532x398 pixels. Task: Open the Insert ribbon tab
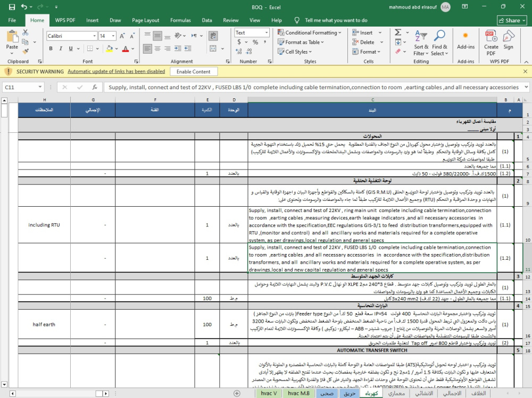(92, 20)
